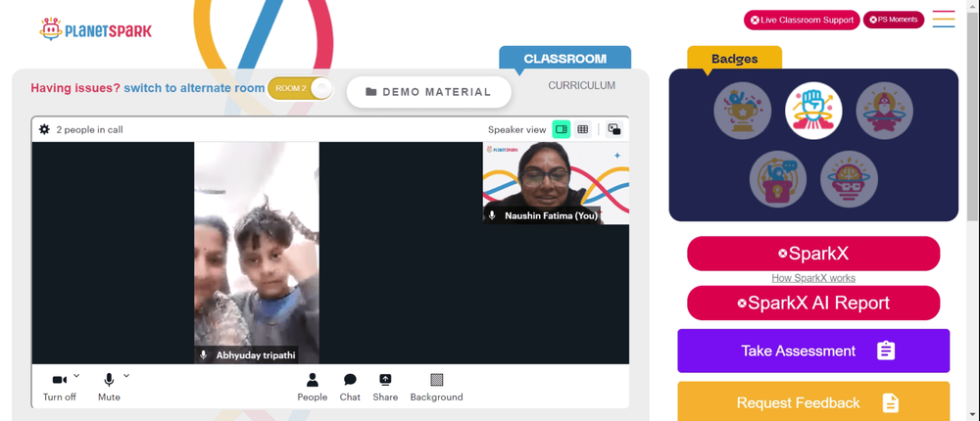Toggle the ROOM 2 switch

pos(301,88)
